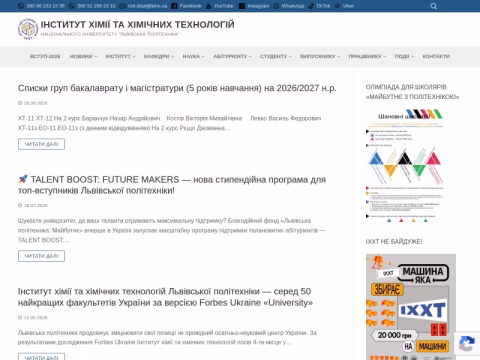The width and height of the screenshot is (480, 360).
Task: Click the Viber link text
Action: coord(348,6)
